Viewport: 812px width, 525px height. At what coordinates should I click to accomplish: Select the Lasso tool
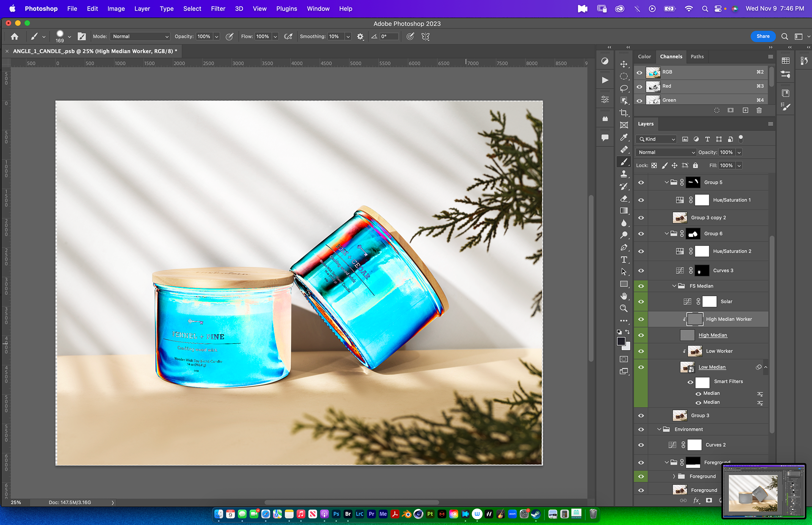point(624,88)
